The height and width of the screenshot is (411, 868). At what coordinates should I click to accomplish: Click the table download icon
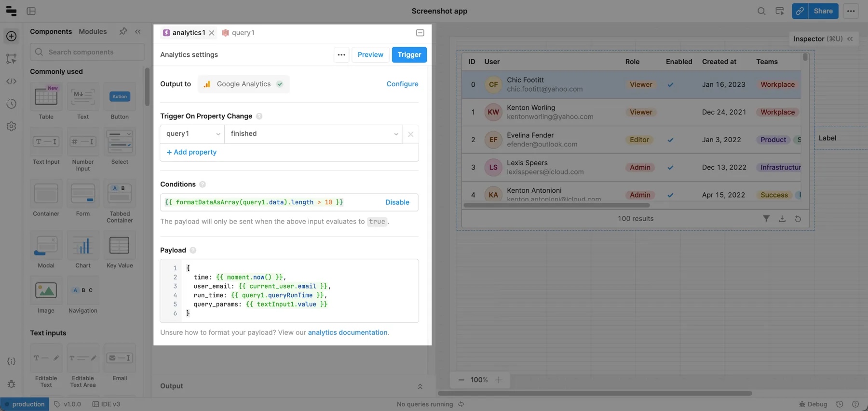coord(782,219)
